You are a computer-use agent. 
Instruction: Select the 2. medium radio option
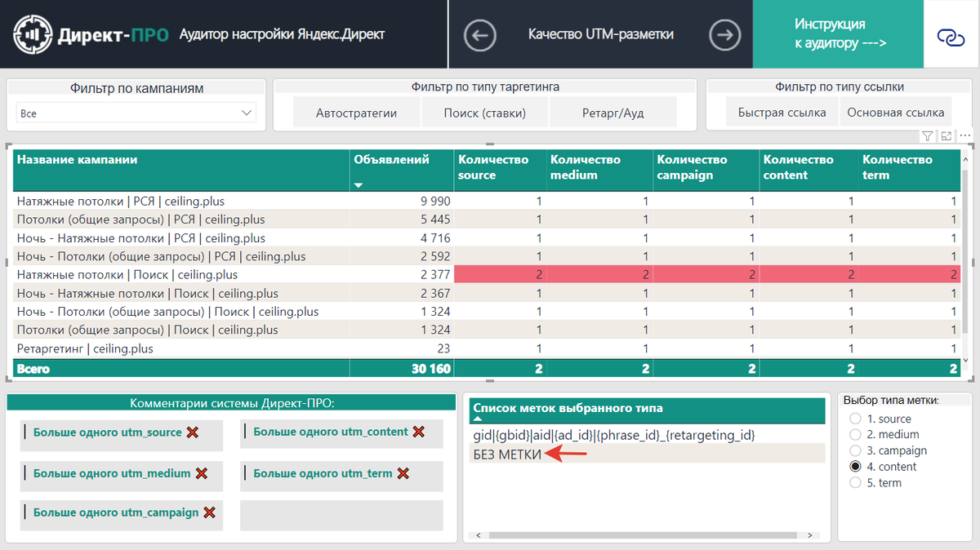[856, 435]
